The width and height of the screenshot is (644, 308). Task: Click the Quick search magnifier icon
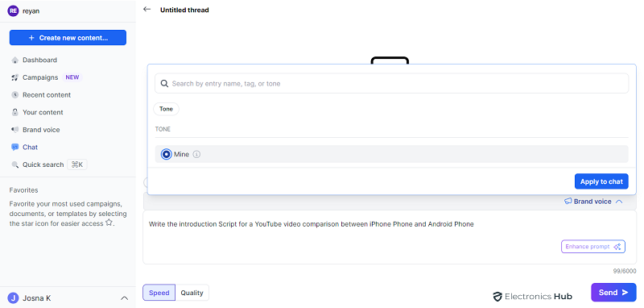click(x=15, y=165)
